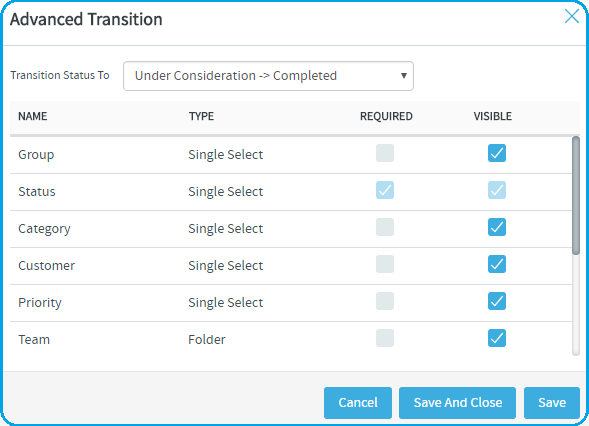Click the dropdown arrow beside Completed

pos(404,76)
